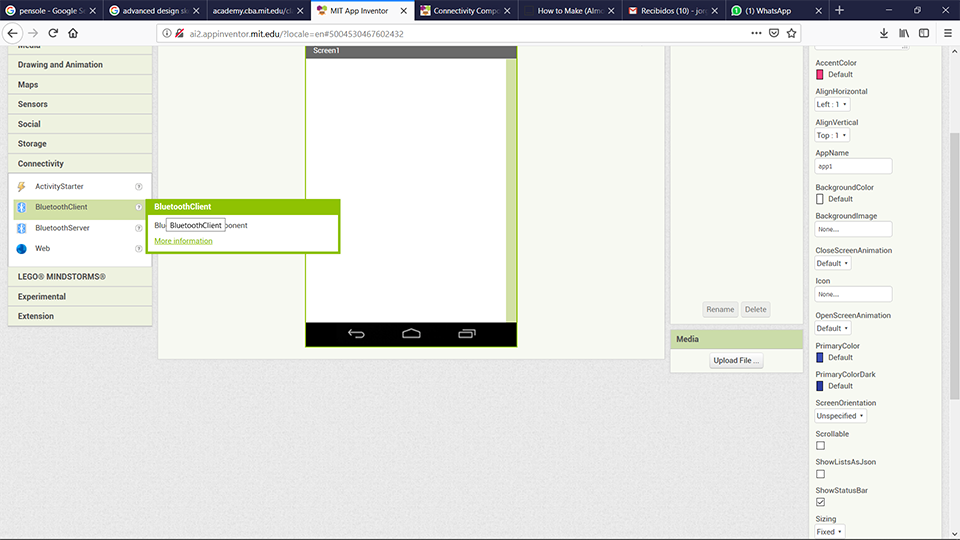This screenshot has width=960, height=540.
Task: Open the AlignHorizontal dropdown
Action: 831,104
